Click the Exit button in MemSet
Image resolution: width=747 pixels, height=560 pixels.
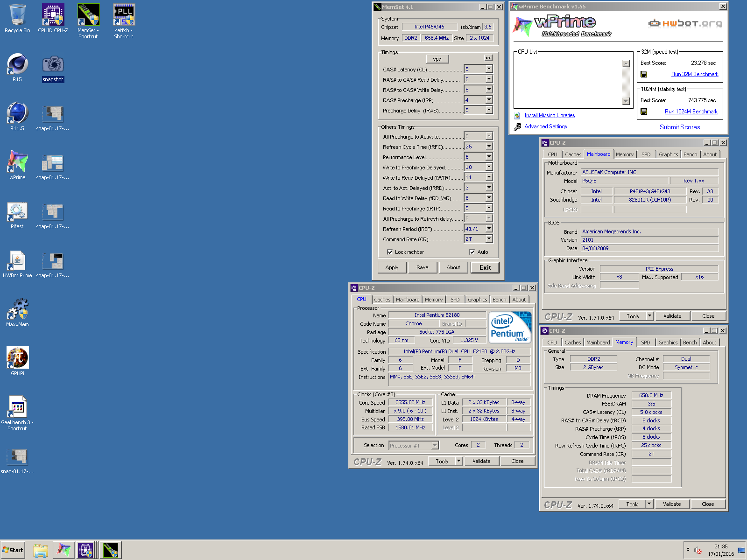[x=485, y=267]
